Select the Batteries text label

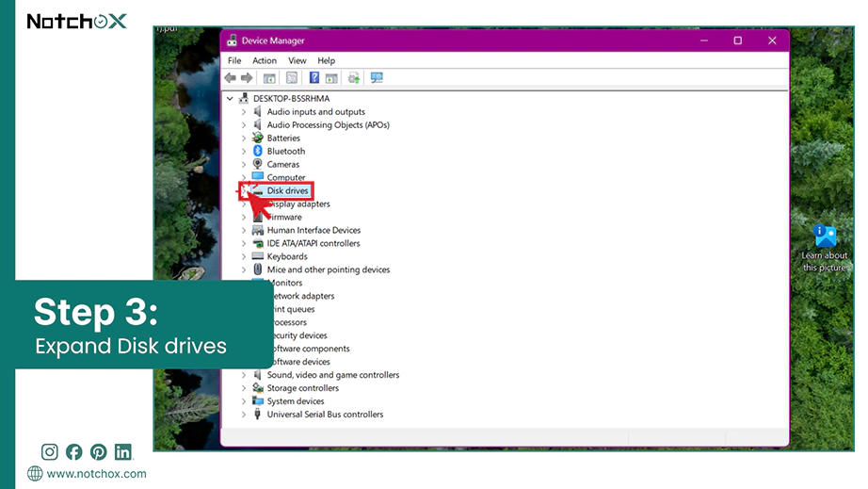click(x=283, y=138)
